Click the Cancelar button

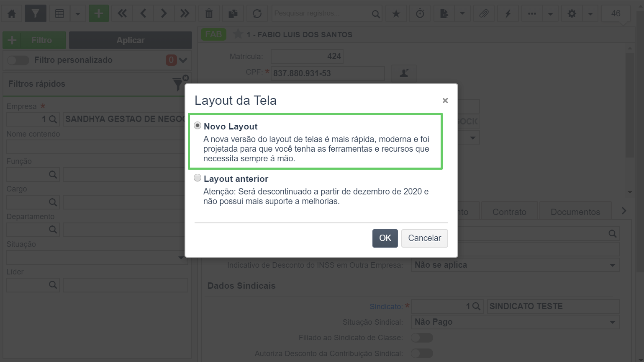[425, 238]
